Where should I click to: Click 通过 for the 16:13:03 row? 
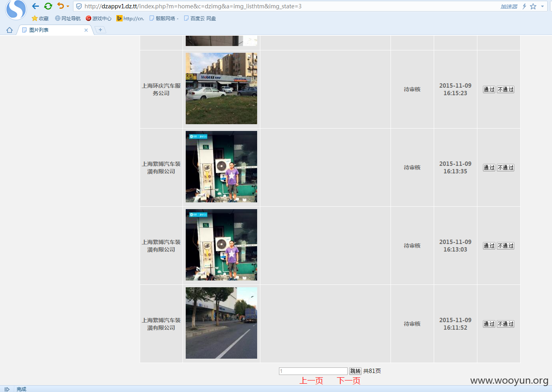coord(489,246)
